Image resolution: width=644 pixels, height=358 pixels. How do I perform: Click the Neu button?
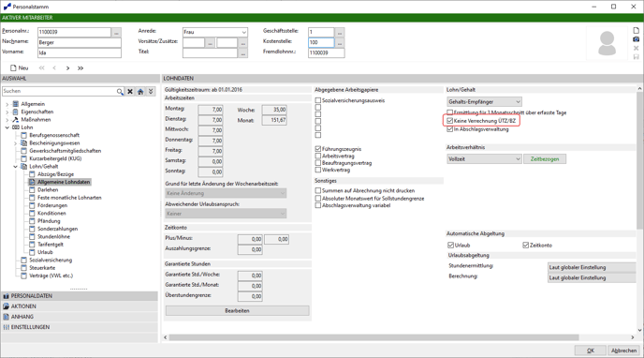tap(20, 68)
